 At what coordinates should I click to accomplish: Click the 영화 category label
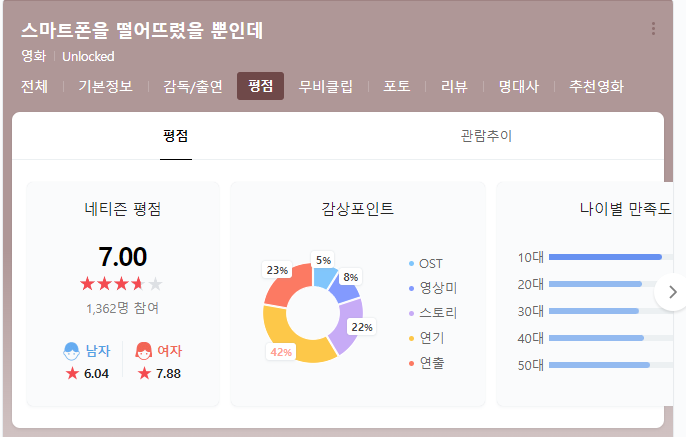(34, 56)
